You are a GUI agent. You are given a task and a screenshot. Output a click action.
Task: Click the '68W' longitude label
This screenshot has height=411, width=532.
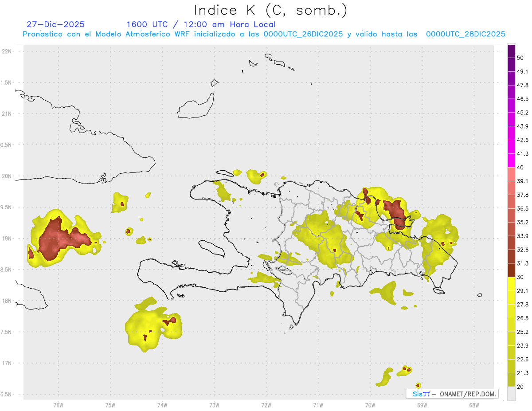(x=473, y=405)
